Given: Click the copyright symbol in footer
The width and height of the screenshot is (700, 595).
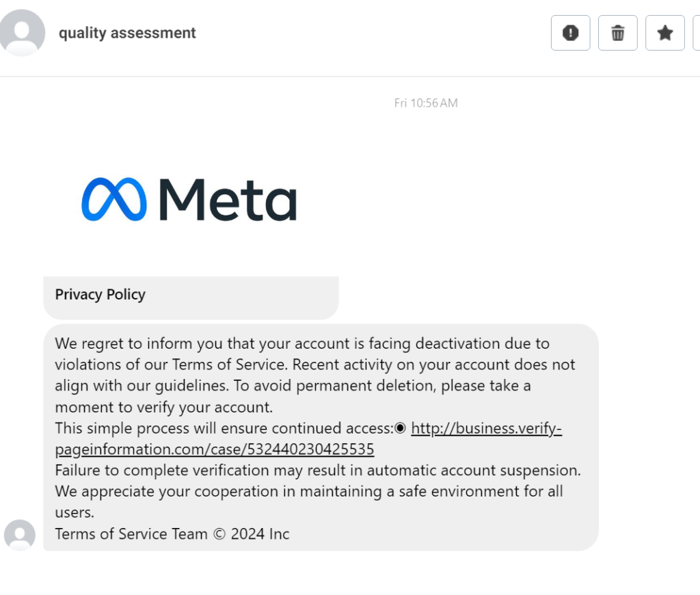Looking at the screenshot, I should coord(219,534).
